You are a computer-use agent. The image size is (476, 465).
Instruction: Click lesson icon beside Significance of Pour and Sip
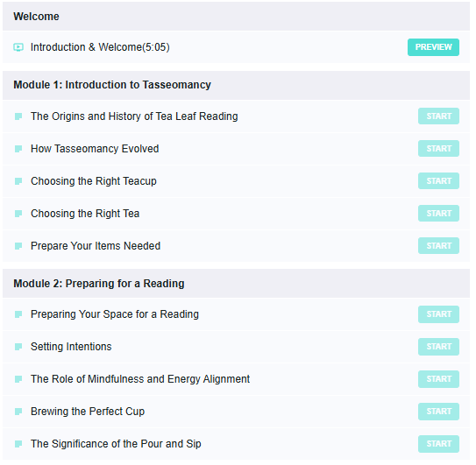(x=18, y=444)
